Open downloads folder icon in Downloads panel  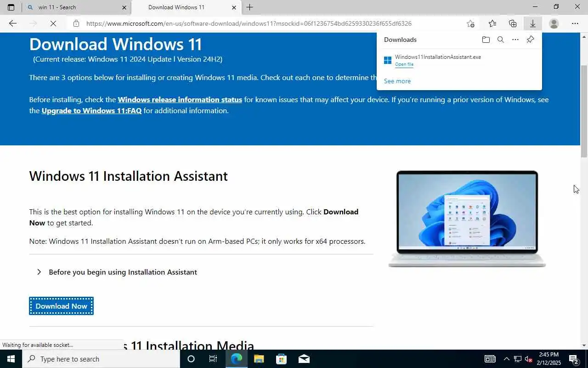coord(486,40)
